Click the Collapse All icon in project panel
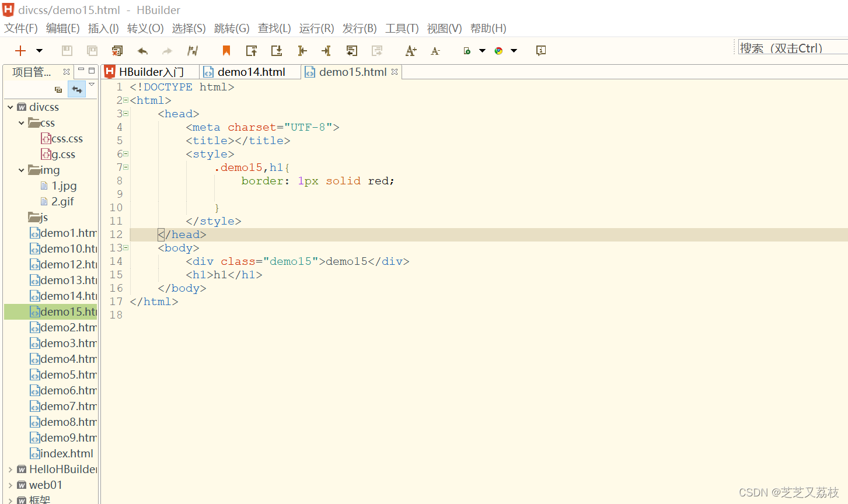 [58, 89]
